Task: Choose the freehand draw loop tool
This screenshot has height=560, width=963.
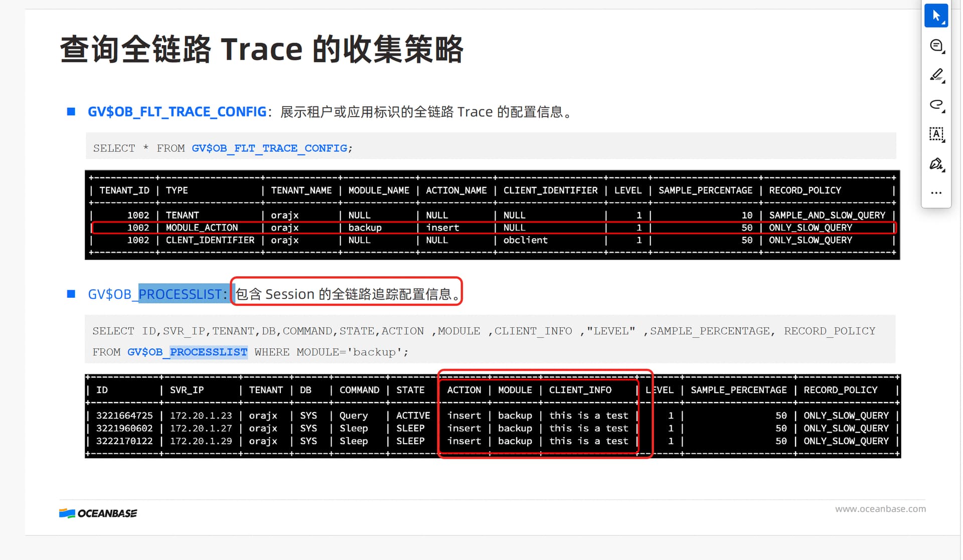Action: (936, 104)
